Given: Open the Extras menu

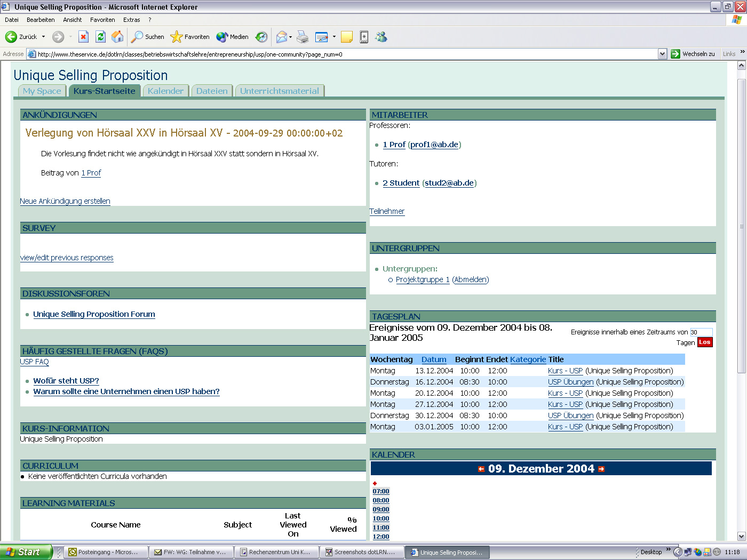Looking at the screenshot, I should (131, 20).
